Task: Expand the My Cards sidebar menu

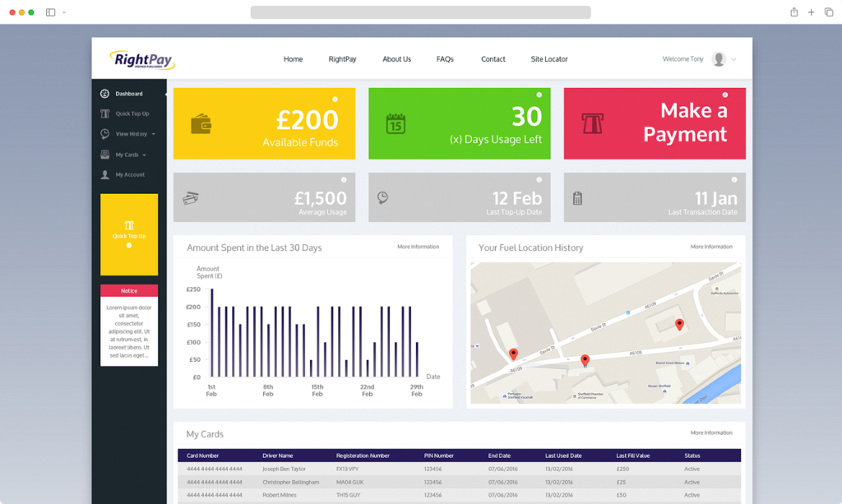Action: tap(131, 155)
